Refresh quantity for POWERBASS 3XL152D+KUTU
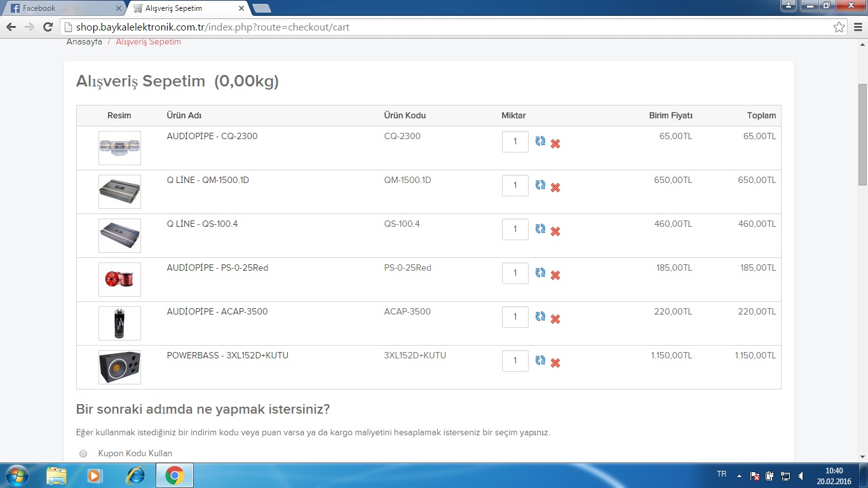The image size is (868, 488). click(x=540, y=360)
